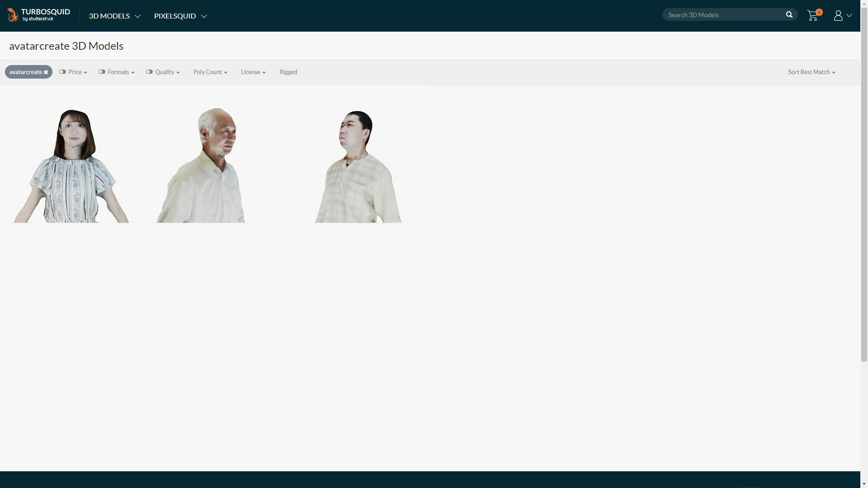This screenshot has height=488, width=868.
Task: Toggle the Price filter switch
Action: click(62, 72)
